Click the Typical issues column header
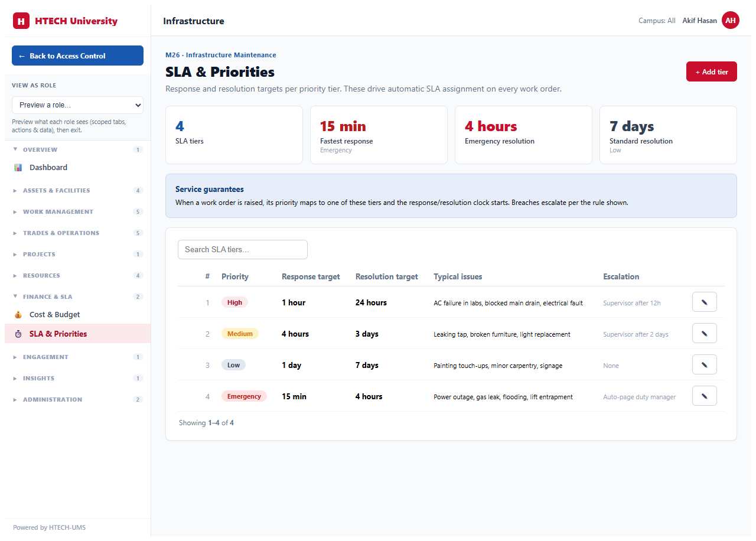Screen dimensions: 756x541 point(458,276)
